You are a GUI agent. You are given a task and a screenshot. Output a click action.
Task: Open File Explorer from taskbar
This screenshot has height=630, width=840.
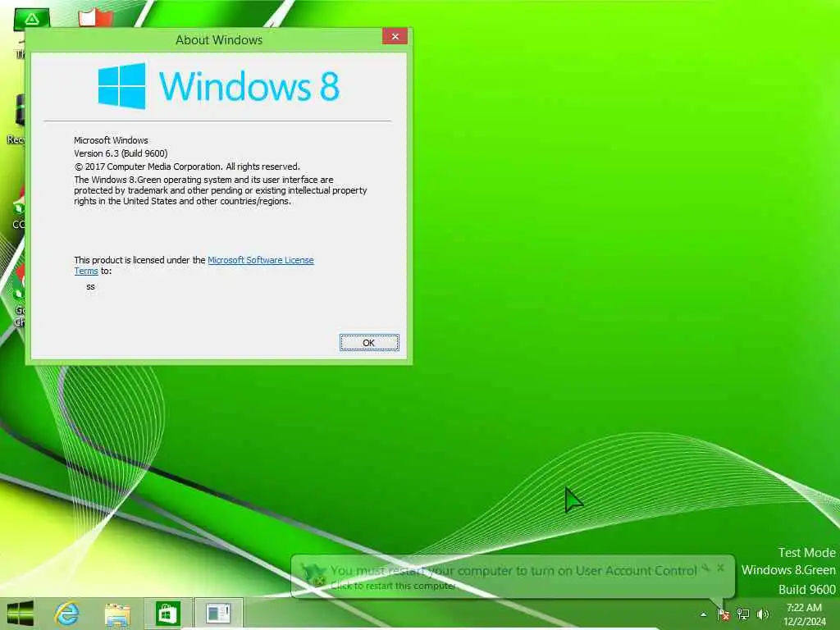pyautogui.click(x=117, y=614)
